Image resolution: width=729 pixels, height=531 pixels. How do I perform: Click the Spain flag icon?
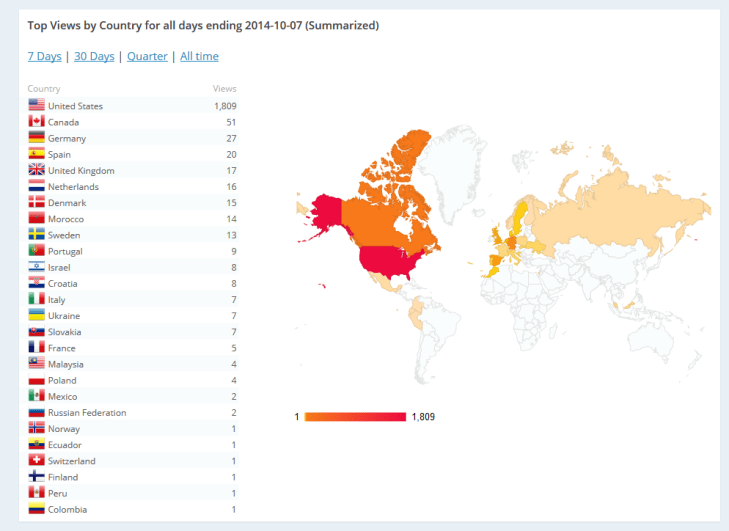(x=36, y=154)
